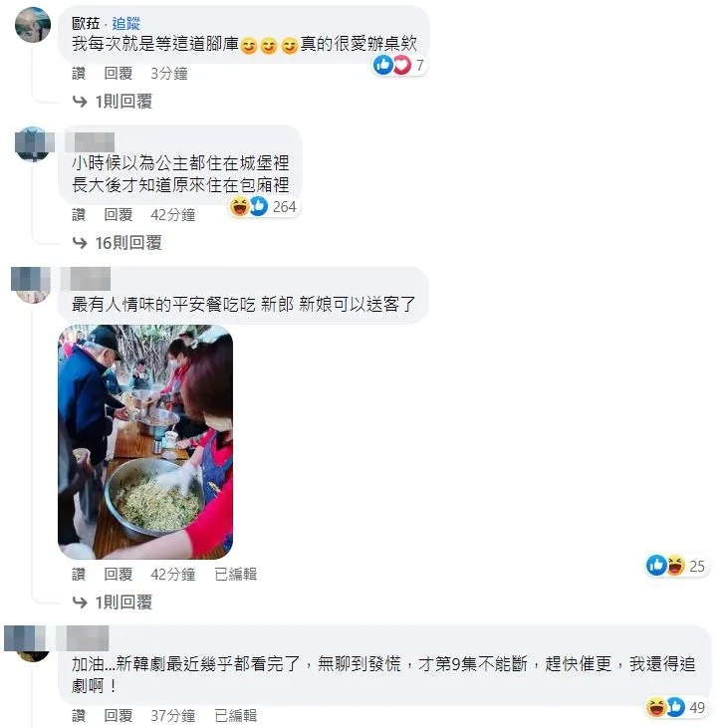View reactions totaling 49 on last comment
Image resolution: width=728 pixels, height=728 pixels.
coord(677,707)
